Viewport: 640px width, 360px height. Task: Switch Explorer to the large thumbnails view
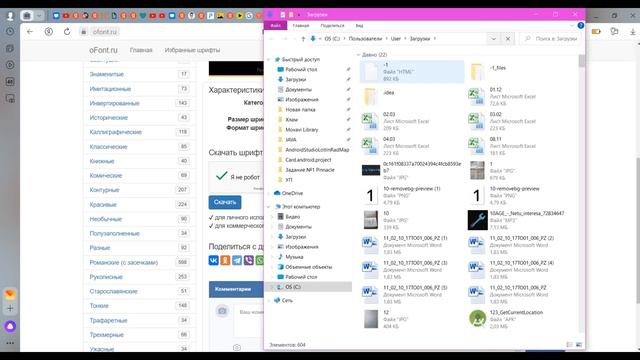pos(579,345)
